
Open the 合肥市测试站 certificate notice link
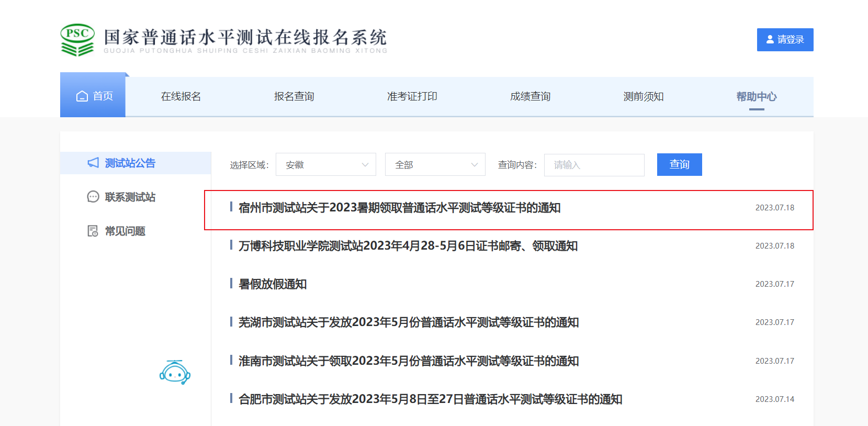click(430, 399)
